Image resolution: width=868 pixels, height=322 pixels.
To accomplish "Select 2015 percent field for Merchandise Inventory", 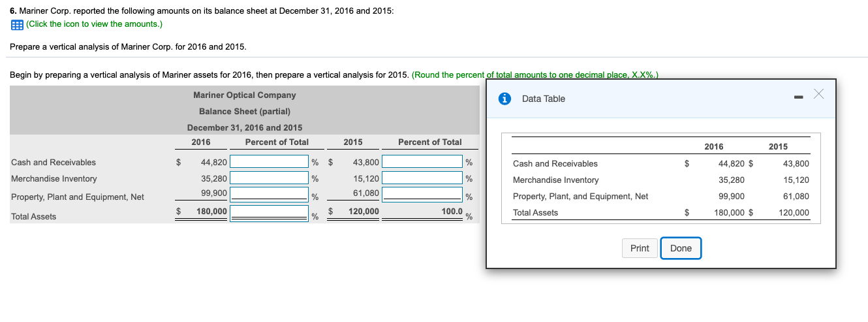I will pyautogui.click(x=422, y=178).
